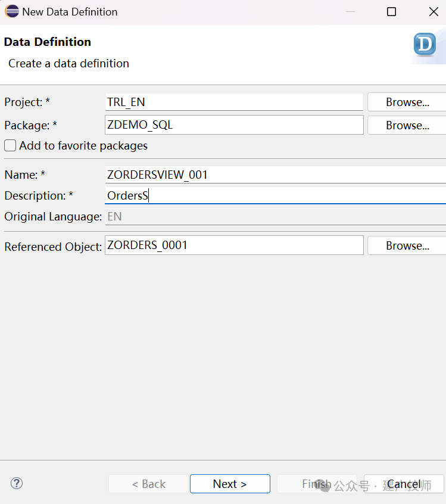Click the < Back button
The image size is (446, 504).
click(x=148, y=484)
